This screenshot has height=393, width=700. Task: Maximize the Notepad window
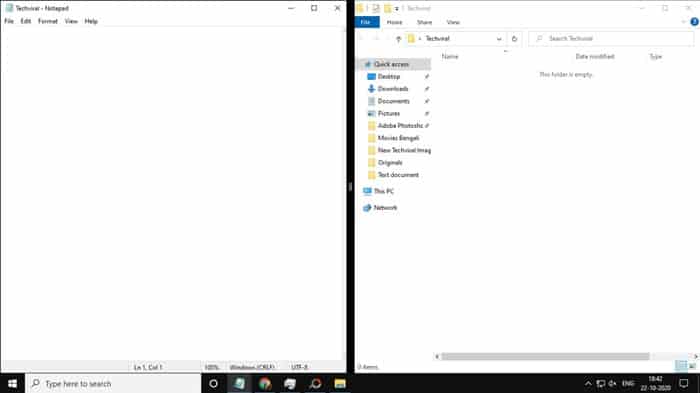click(x=314, y=8)
